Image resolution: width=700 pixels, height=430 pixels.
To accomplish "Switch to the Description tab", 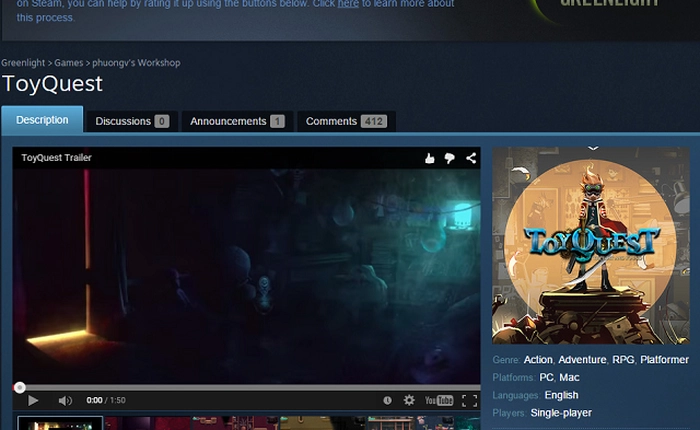I will pyautogui.click(x=42, y=120).
